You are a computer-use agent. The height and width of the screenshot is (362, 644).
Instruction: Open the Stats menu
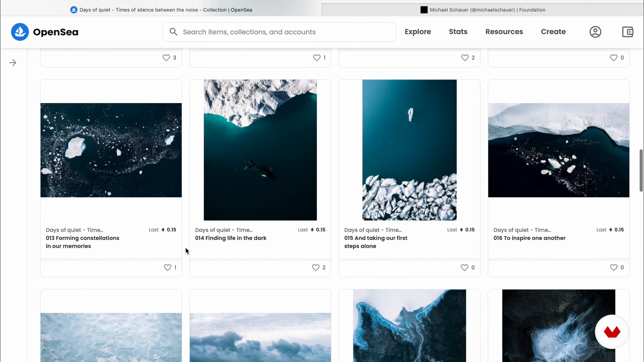point(458,32)
